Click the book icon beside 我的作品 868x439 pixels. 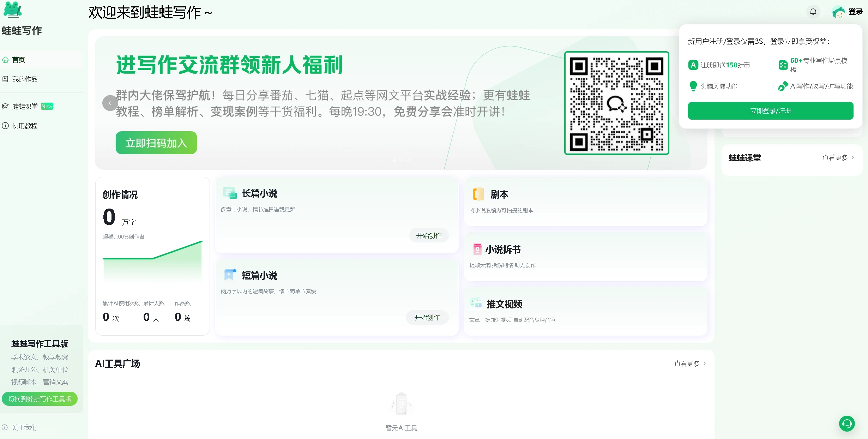tap(5, 79)
